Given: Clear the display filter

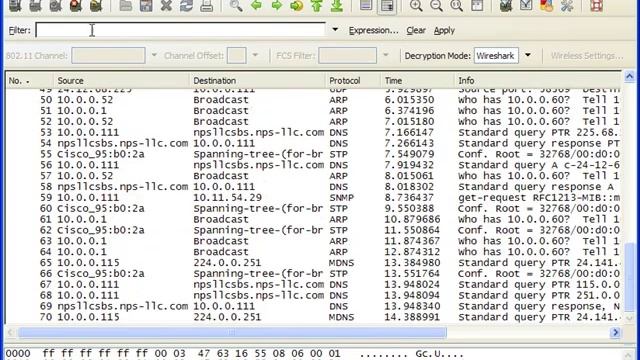Looking at the screenshot, I should pyautogui.click(x=416, y=31).
